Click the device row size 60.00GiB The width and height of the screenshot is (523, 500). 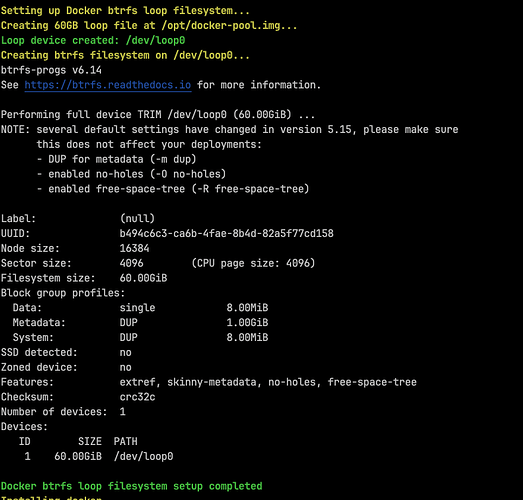78,456
